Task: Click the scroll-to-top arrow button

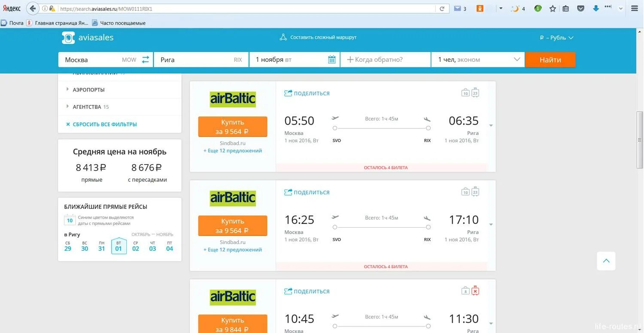Action: (x=606, y=261)
